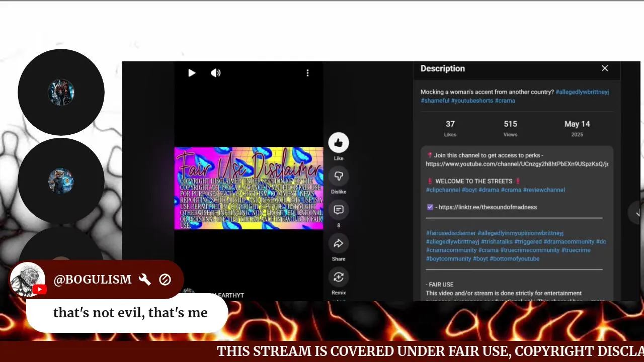Select the Description panel heading
The width and height of the screenshot is (644, 362).
pyautogui.click(x=443, y=68)
